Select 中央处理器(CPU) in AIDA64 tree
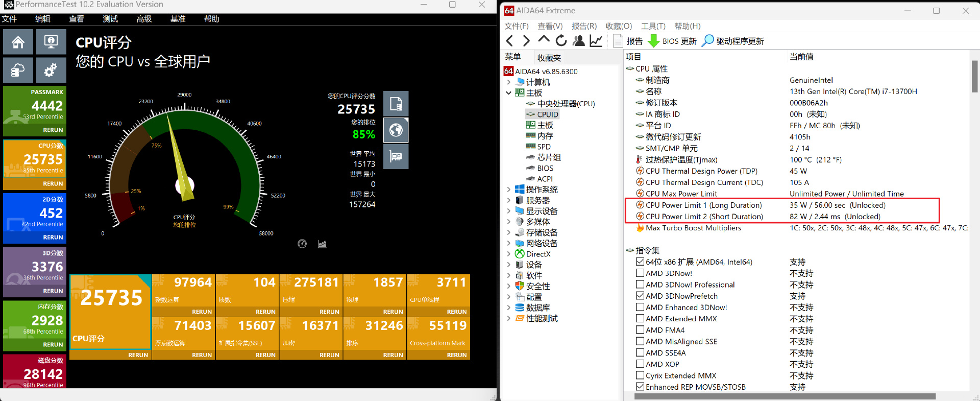The width and height of the screenshot is (980, 401). [566, 104]
